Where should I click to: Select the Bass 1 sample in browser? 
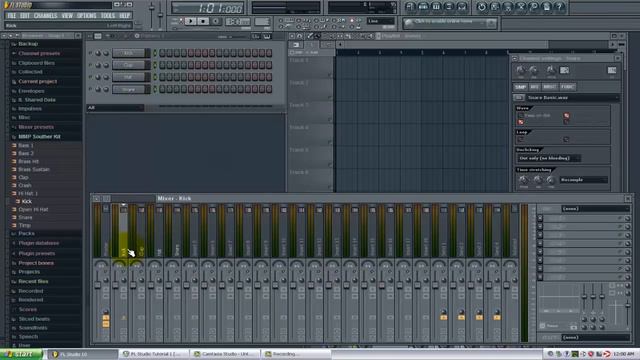[26, 145]
